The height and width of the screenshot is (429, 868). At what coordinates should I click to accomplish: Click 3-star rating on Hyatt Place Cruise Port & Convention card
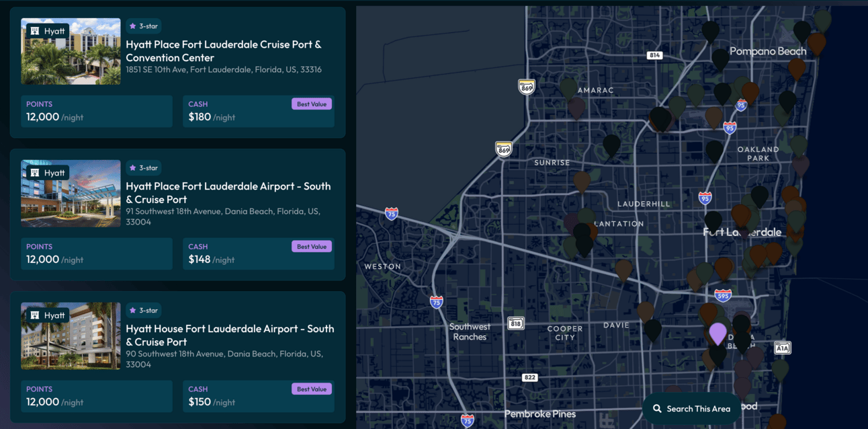tap(143, 26)
